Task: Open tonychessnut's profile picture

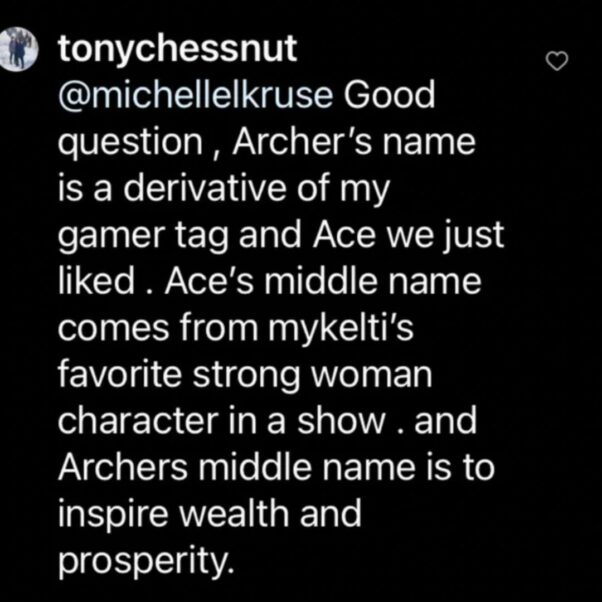Action: tap(18, 49)
